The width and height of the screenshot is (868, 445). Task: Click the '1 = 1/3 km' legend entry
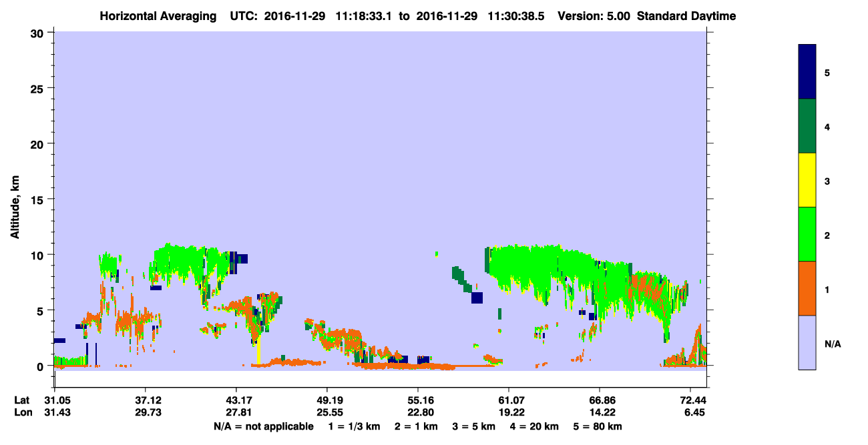click(355, 426)
